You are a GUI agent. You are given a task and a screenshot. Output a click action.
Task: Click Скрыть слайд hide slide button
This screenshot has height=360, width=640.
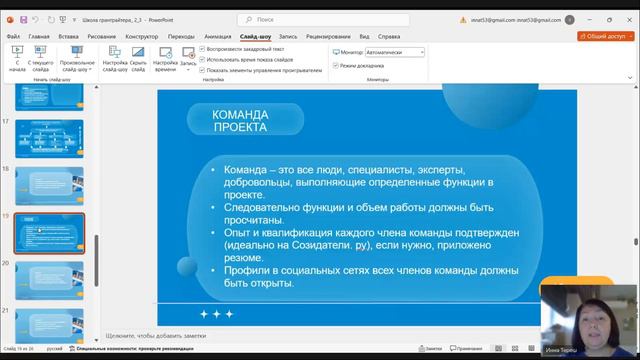point(138,59)
